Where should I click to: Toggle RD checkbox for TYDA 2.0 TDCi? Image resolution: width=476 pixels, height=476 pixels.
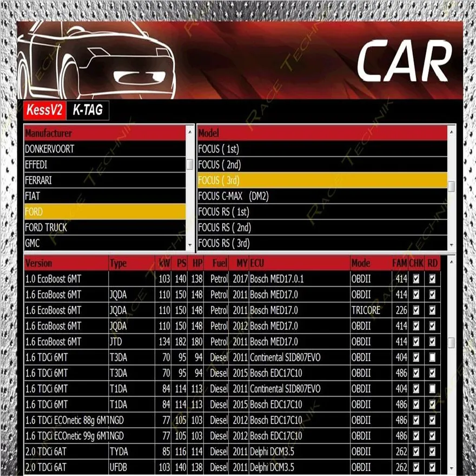click(x=432, y=452)
